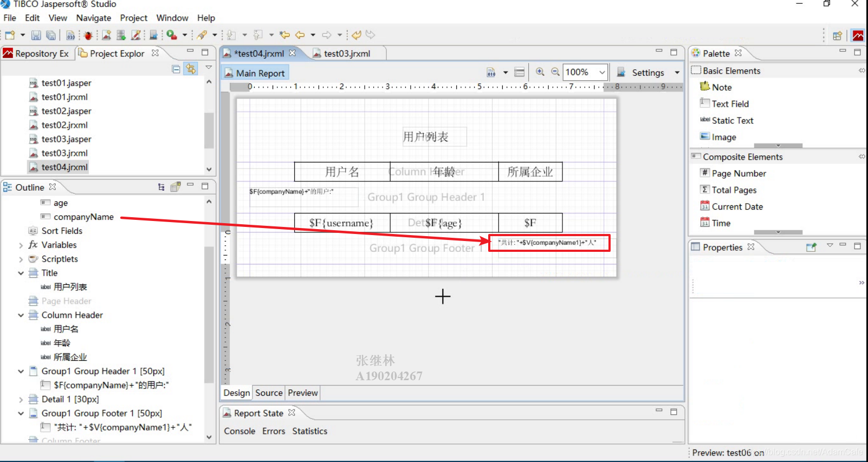Click the yellow Back navigation arrow
Screen dimensions: 868x462
[300, 35]
